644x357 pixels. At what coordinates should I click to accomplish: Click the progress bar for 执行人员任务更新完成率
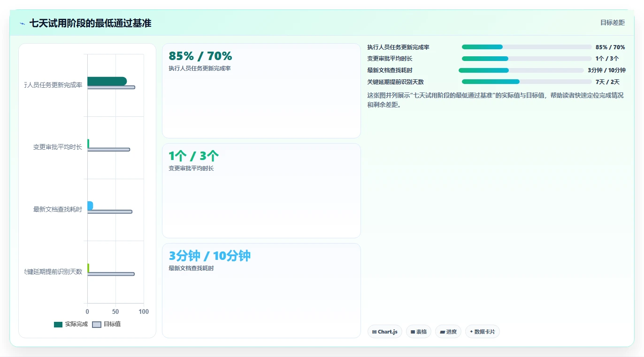[x=527, y=47]
